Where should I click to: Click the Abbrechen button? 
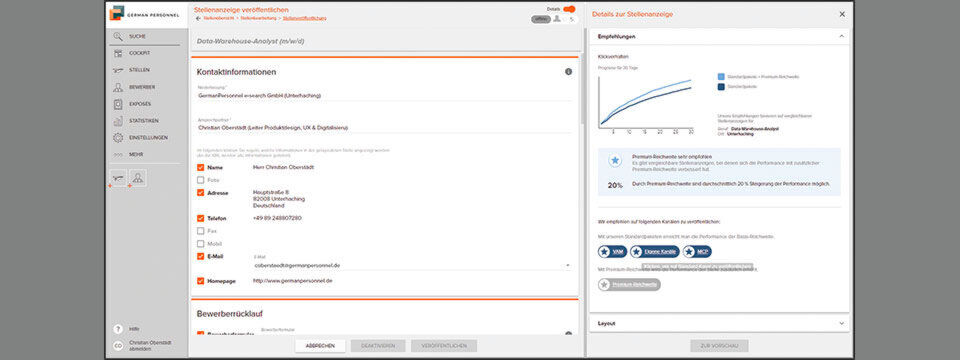click(x=320, y=346)
